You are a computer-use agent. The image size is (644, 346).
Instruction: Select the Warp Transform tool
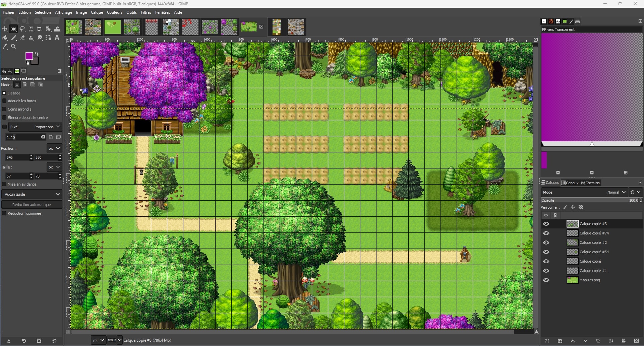point(57,29)
